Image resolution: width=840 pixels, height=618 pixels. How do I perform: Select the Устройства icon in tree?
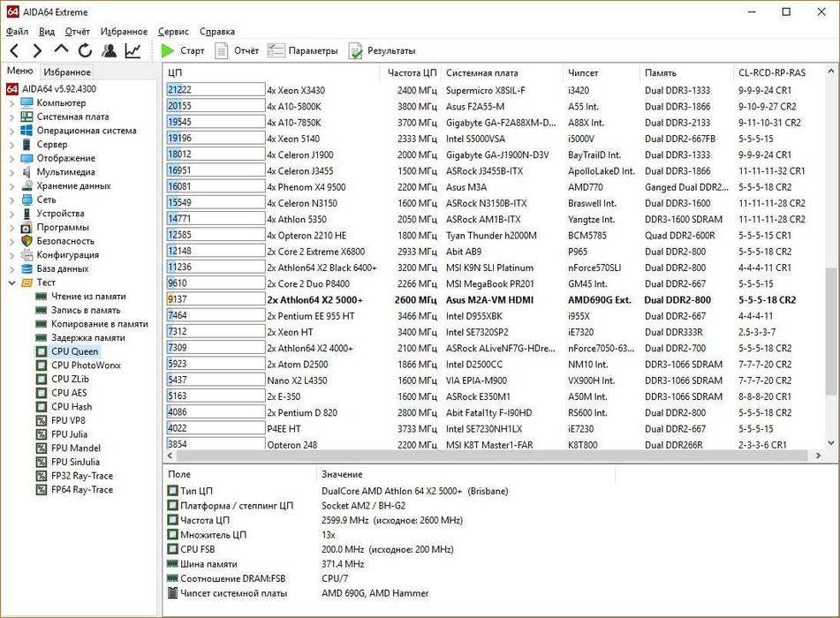tap(26, 214)
